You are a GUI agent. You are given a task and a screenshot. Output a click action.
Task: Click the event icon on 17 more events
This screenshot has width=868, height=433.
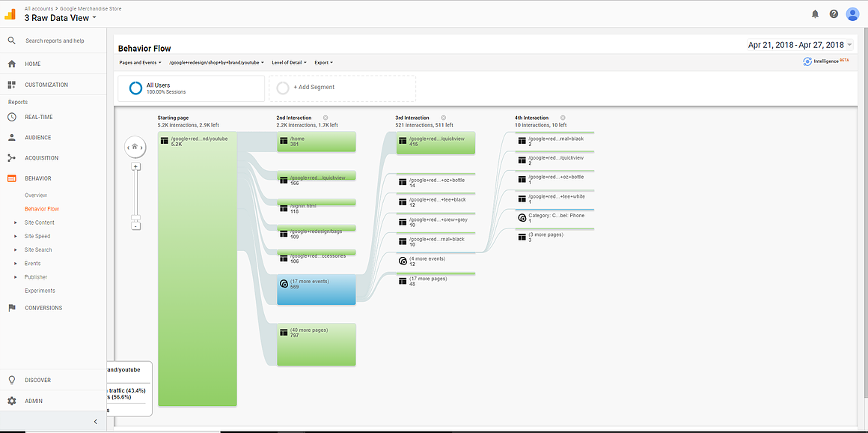pos(284,284)
